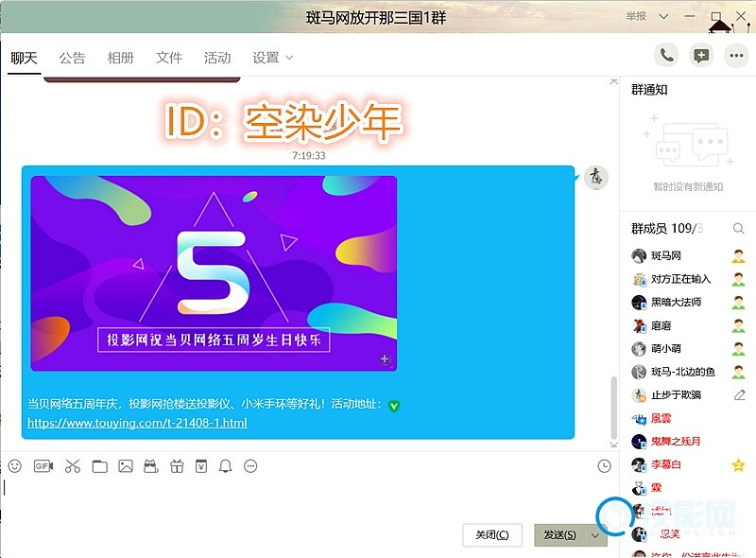This screenshot has height=558, width=756.
Task: Click the admin badge beside 萌小萌
Action: coord(738,348)
